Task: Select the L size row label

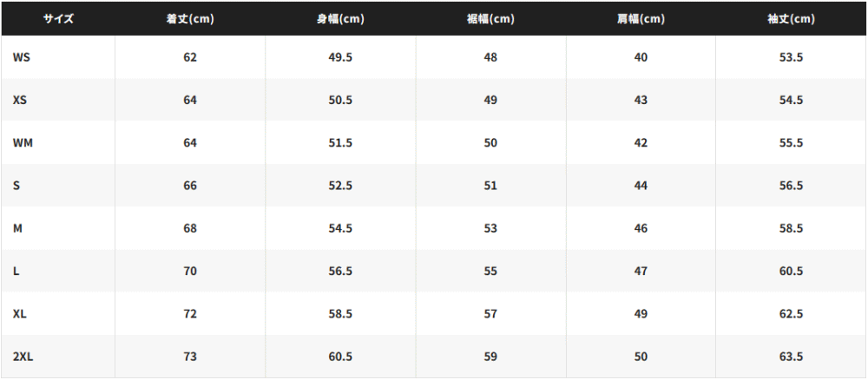Action: click(16, 271)
